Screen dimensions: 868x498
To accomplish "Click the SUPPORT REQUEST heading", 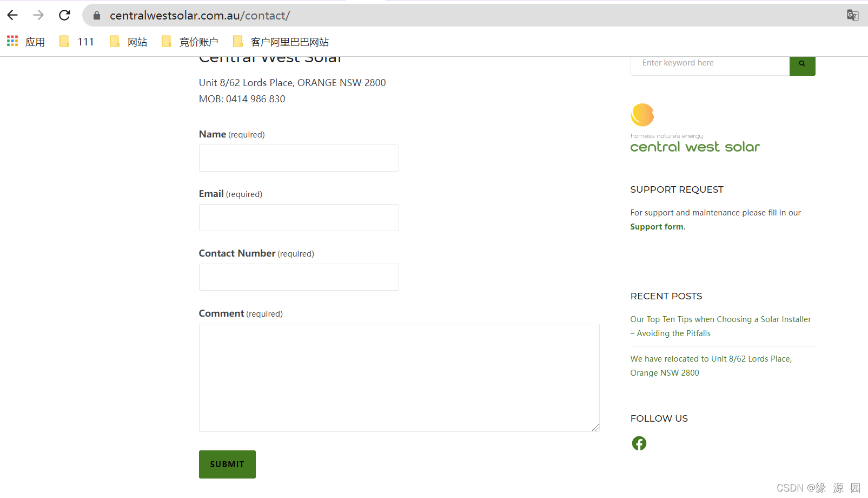I will click(x=677, y=189).
